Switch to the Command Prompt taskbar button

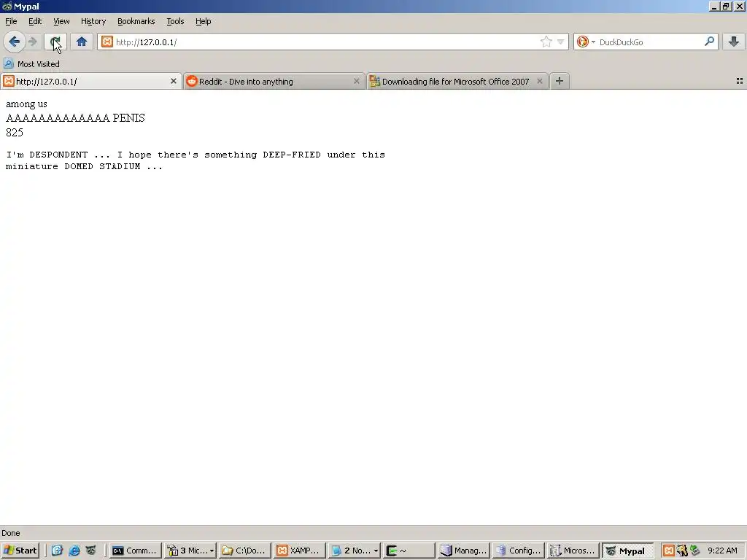(135, 551)
